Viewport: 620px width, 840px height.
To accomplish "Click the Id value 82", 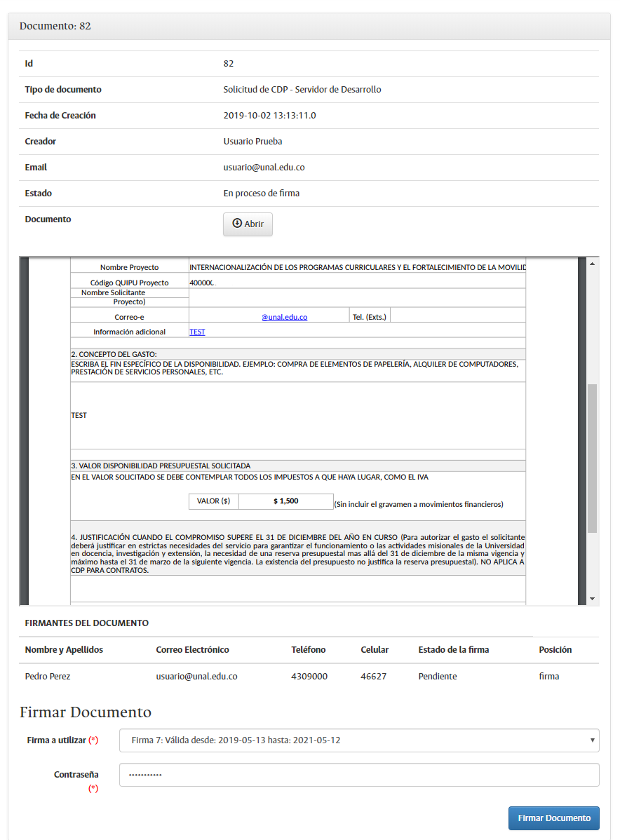I will click(228, 64).
